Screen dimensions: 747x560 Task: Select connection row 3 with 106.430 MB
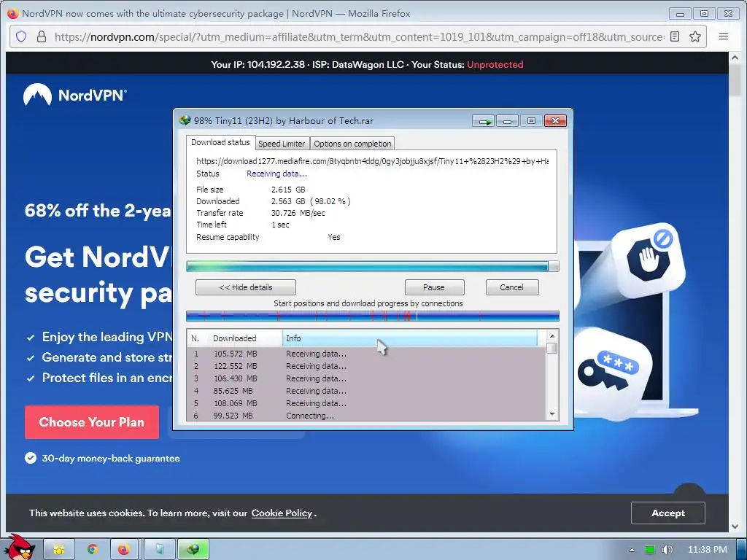(366, 378)
